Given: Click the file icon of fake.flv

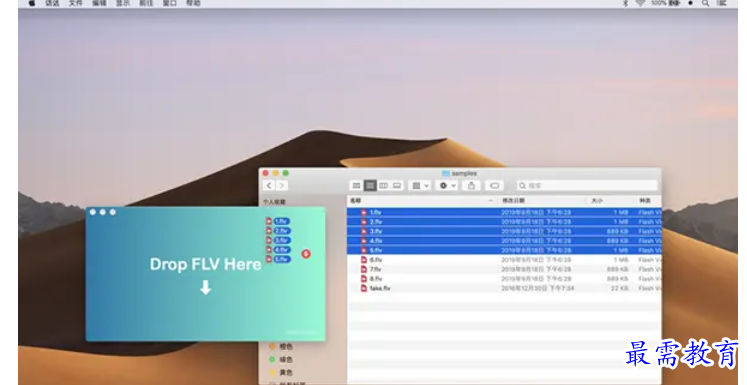Looking at the screenshot, I should pyautogui.click(x=364, y=288).
